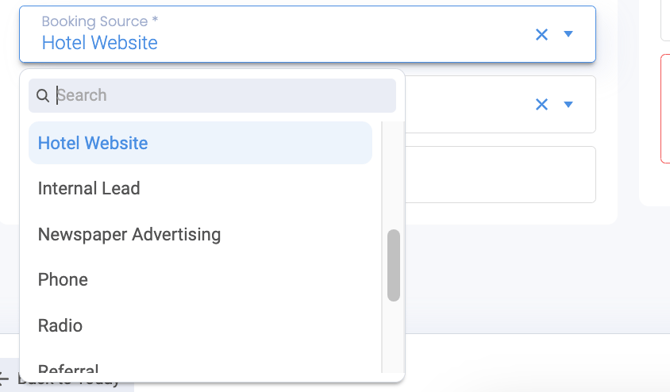Select the partially visible Referral option
This screenshot has height=392, width=670.
click(68, 368)
